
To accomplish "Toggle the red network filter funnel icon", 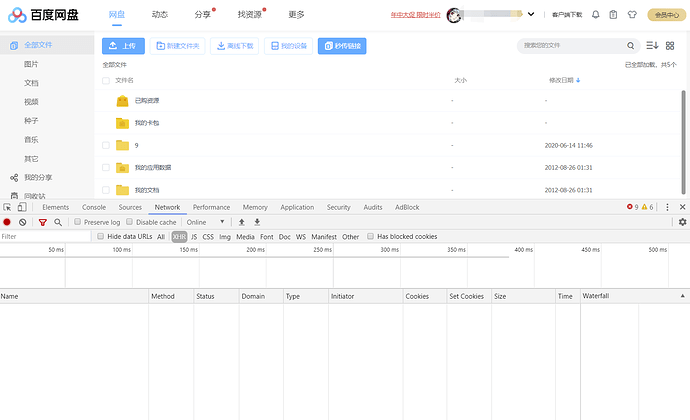I will pyautogui.click(x=43, y=222).
